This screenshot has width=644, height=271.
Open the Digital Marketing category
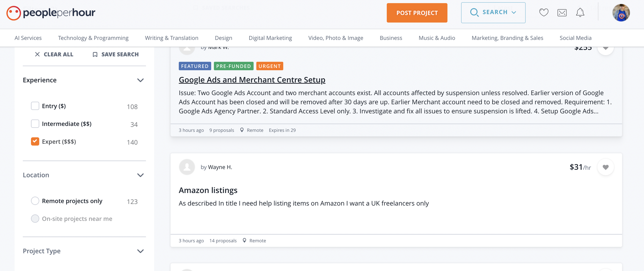[x=270, y=38]
